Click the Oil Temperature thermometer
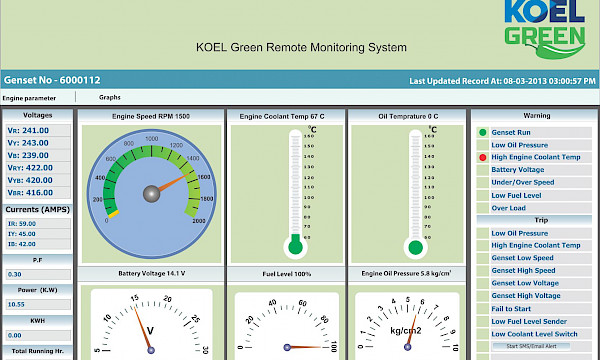 (416, 194)
